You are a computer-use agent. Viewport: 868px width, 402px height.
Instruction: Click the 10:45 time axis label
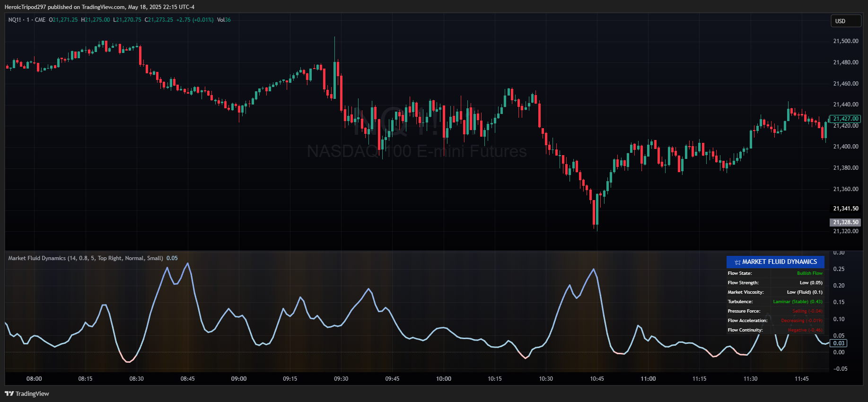[597, 379]
